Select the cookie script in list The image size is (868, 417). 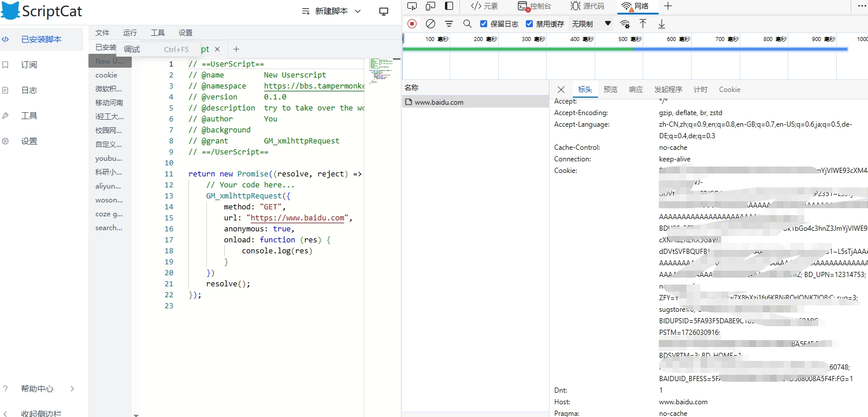(x=110, y=75)
